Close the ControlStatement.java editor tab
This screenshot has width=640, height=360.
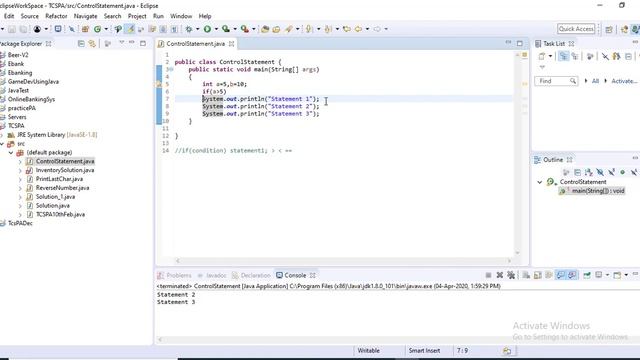[x=231, y=44]
